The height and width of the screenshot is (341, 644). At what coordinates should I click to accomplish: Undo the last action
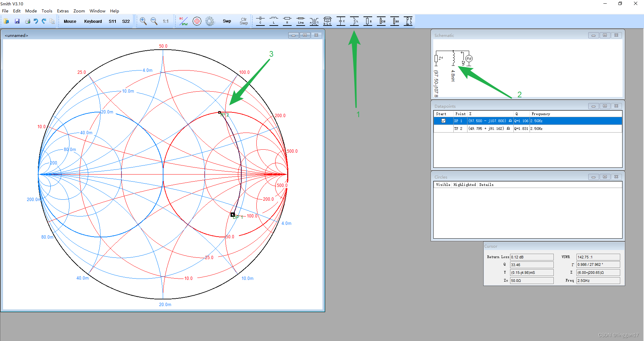(x=36, y=21)
